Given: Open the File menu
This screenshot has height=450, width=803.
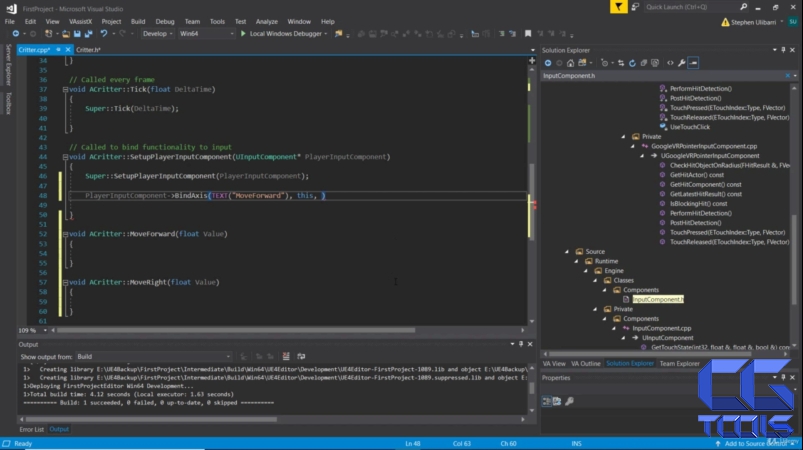Looking at the screenshot, I should click(x=10, y=22).
